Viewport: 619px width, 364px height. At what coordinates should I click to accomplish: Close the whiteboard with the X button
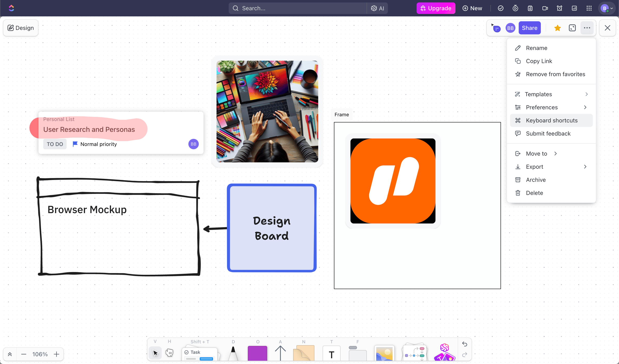(x=607, y=28)
